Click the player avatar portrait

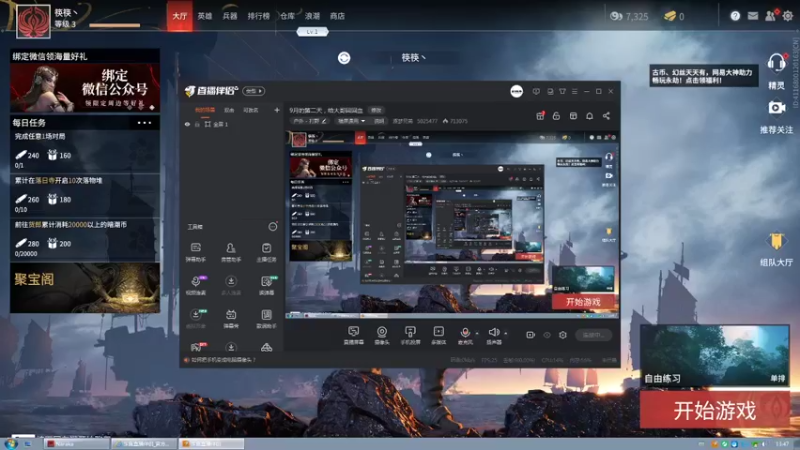click(34, 21)
